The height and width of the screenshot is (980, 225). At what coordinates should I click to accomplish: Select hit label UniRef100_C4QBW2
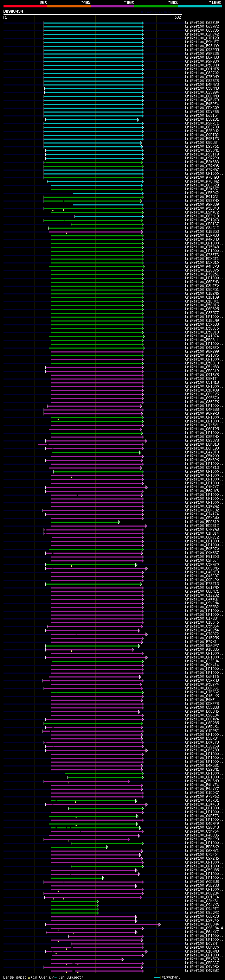[x=202, y=970]
